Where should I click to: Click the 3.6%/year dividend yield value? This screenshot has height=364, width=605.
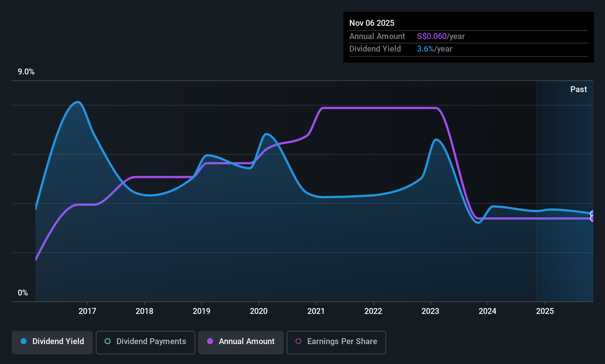pyautogui.click(x=434, y=49)
